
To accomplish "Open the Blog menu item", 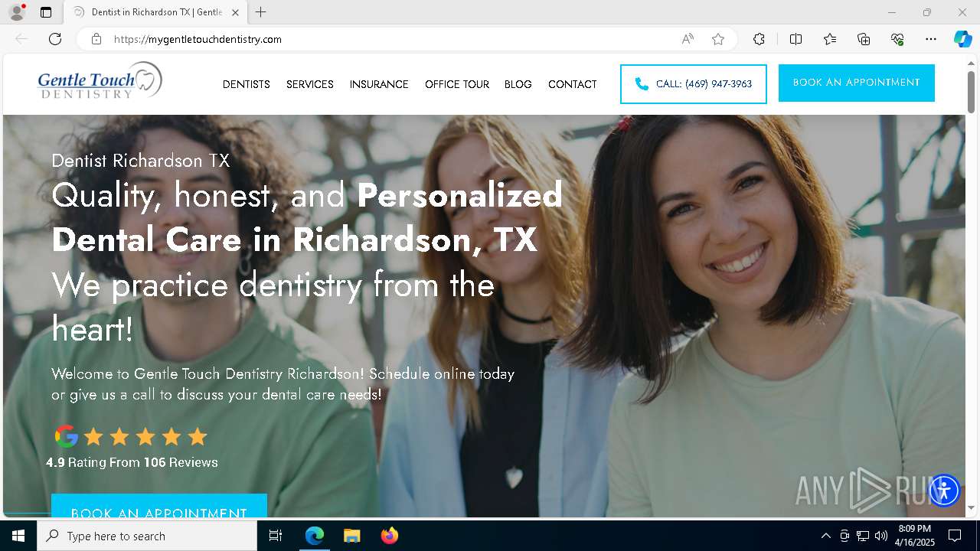I will 518,84.
